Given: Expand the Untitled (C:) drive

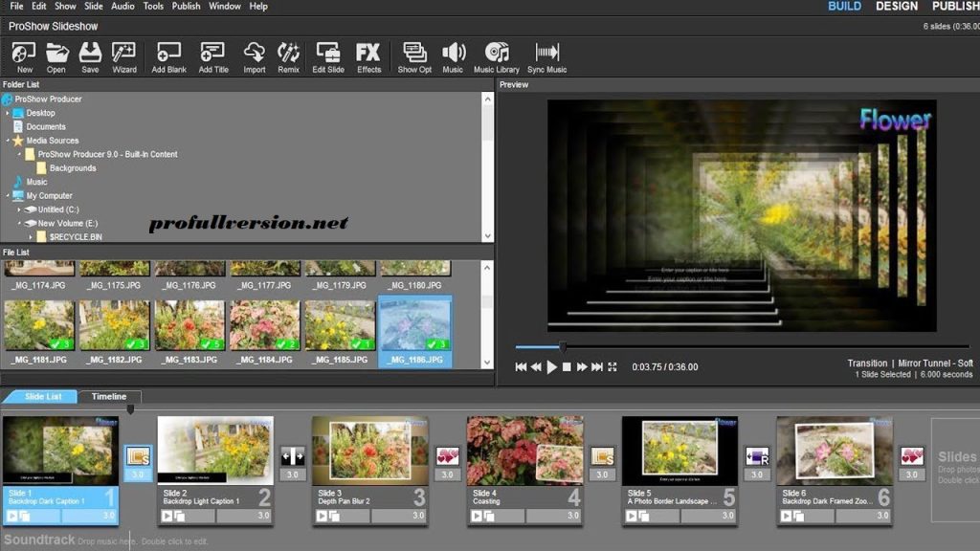Looking at the screenshot, I should [21, 209].
